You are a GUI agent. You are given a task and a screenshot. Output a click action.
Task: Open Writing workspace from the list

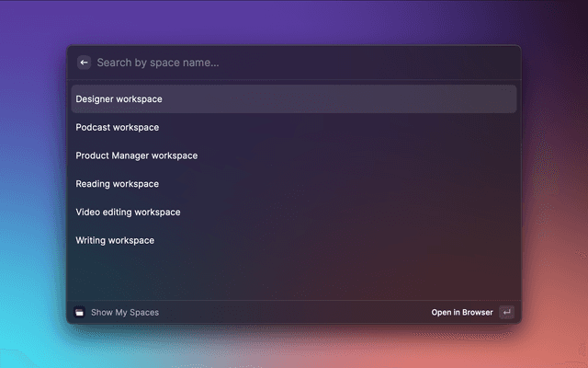(294, 241)
